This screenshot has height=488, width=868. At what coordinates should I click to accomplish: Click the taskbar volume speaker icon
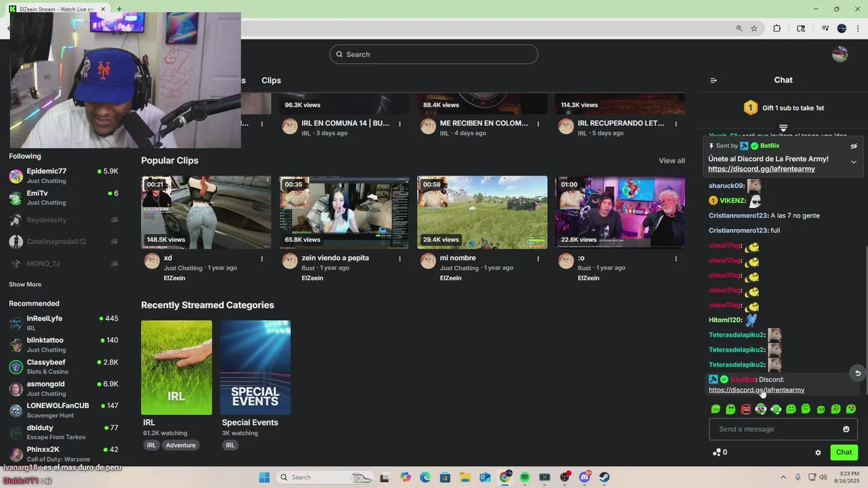(x=823, y=477)
